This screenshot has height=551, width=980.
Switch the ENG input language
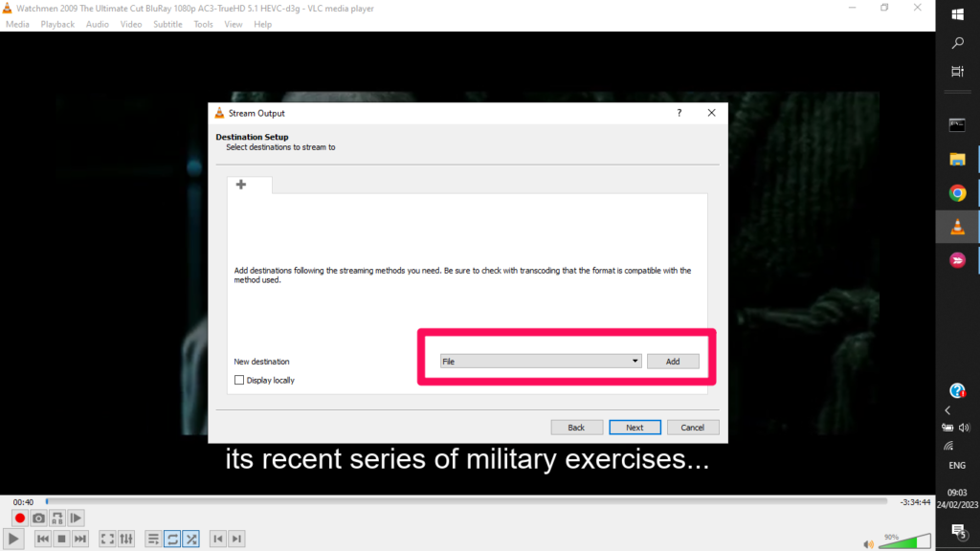coord(957,466)
